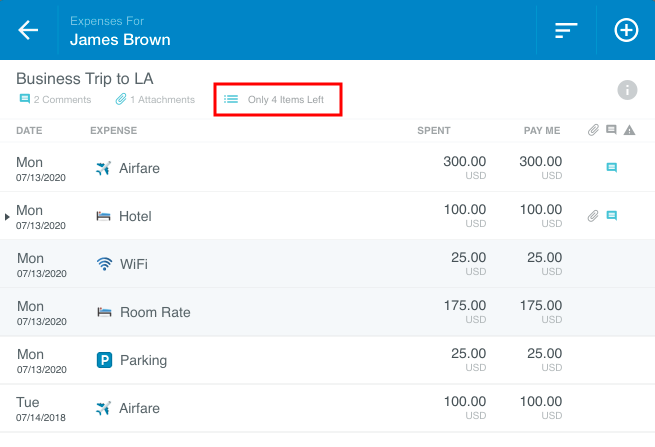Show Only 4 Items Left list

coord(276,100)
